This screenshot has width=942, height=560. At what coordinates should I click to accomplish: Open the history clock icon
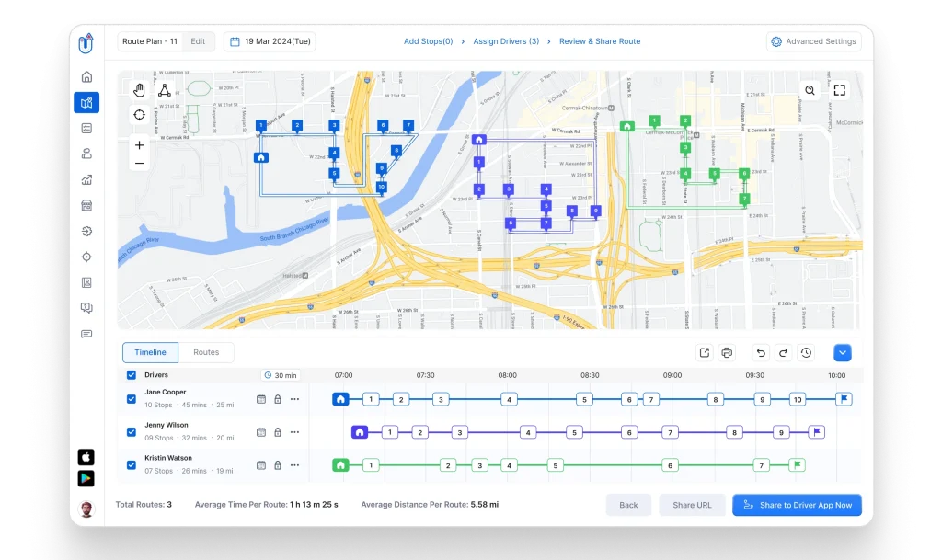click(x=806, y=353)
